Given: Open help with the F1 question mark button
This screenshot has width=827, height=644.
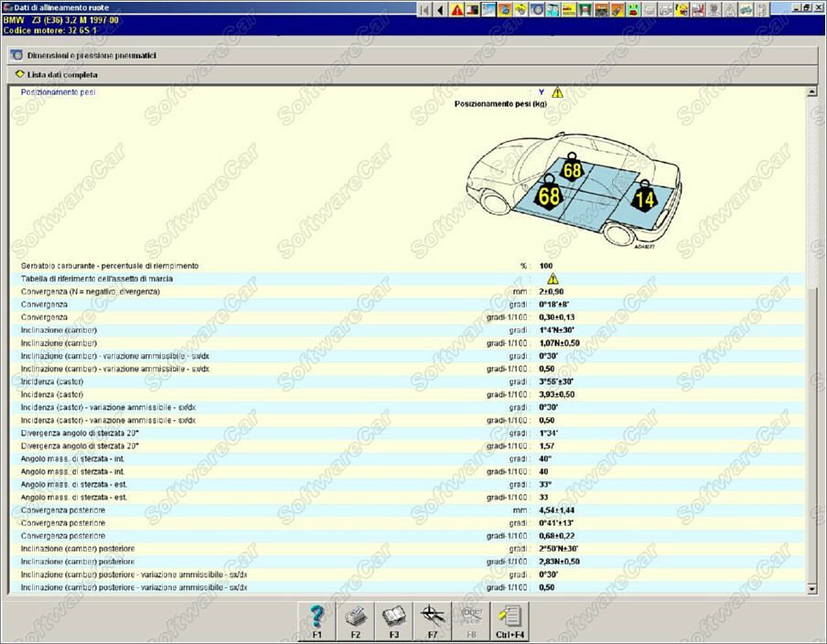Looking at the screenshot, I should (317, 621).
